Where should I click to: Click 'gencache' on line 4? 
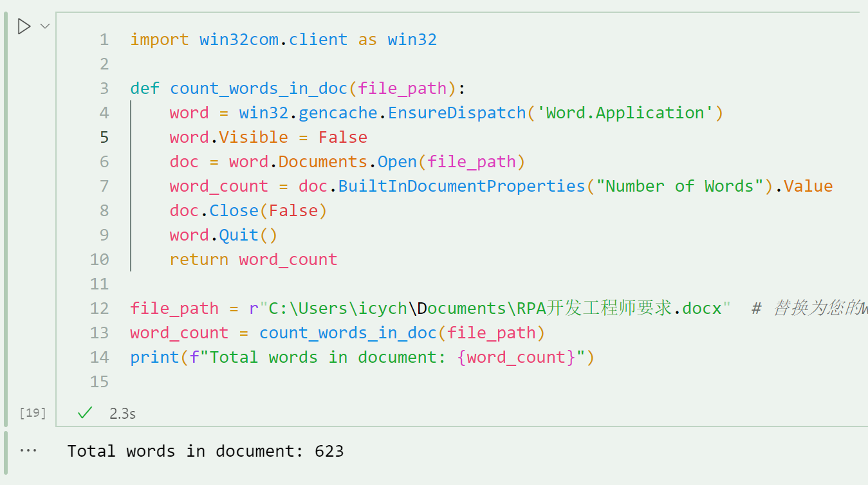338,113
